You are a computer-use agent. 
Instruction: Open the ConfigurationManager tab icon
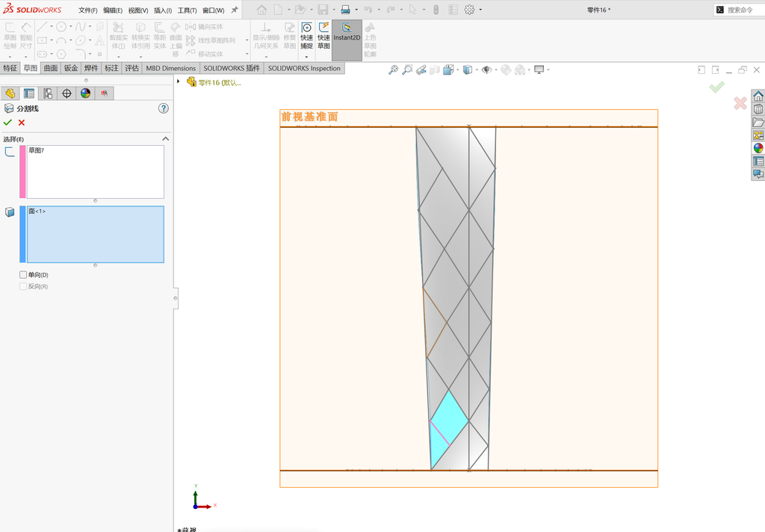point(48,93)
